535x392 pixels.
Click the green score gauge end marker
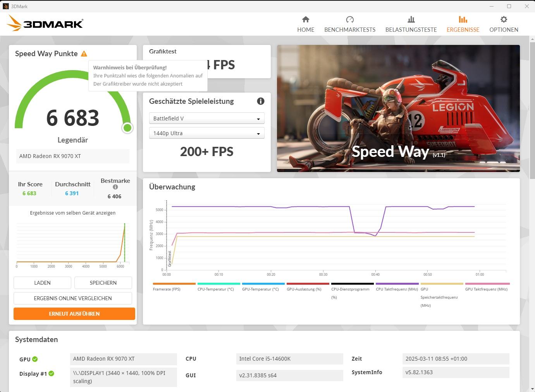click(x=127, y=128)
